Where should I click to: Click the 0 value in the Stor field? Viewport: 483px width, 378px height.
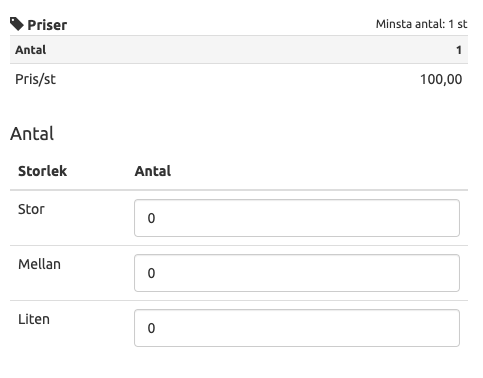click(x=151, y=218)
